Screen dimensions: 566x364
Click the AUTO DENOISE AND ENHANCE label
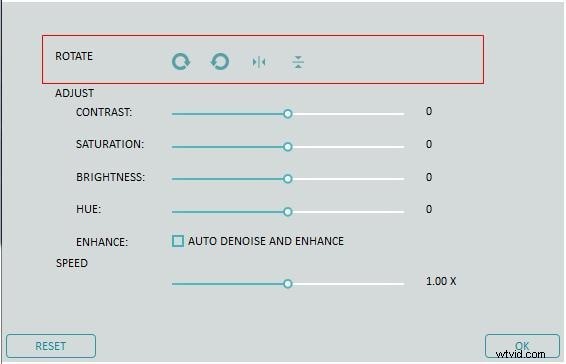click(x=266, y=241)
